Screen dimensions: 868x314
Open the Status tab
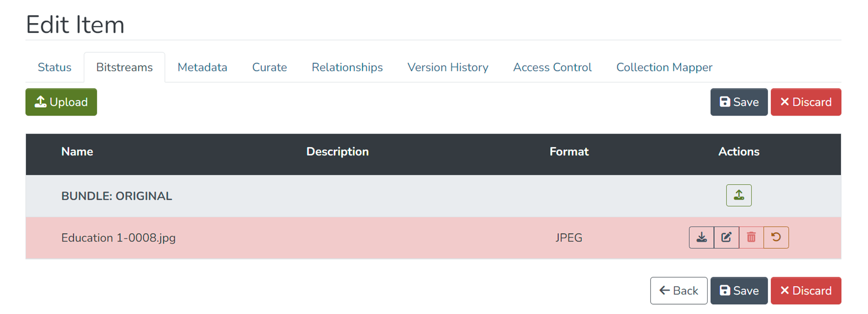pyautogui.click(x=55, y=67)
